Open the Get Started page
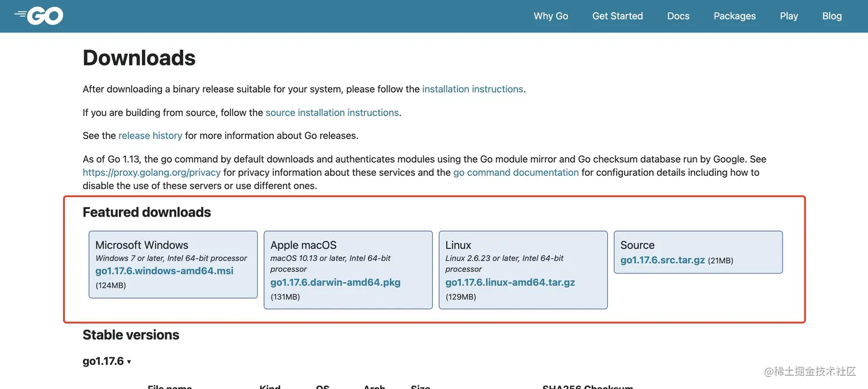The height and width of the screenshot is (389, 868). click(x=617, y=16)
